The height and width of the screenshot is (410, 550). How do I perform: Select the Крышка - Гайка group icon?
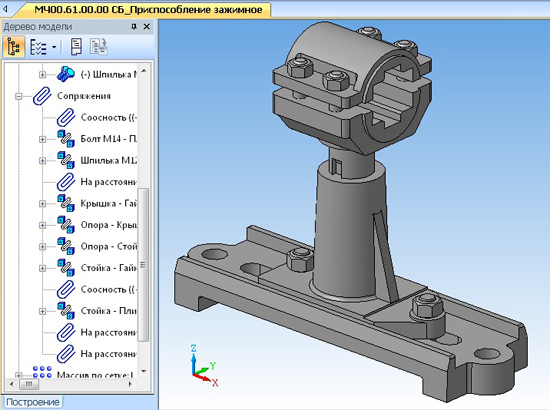click(x=66, y=203)
